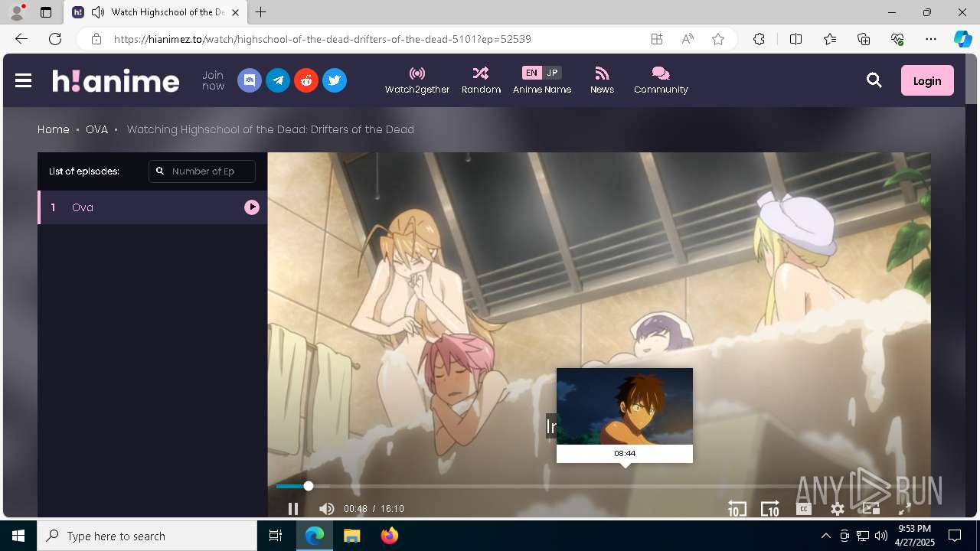Go to Home breadcrumb
The height and width of the screenshot is (551, 980).
[x=54, y=129]
